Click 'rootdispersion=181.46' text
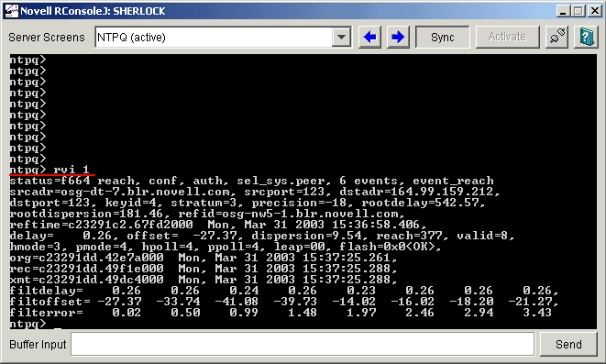Image resolution: width=606 pixels, height=364 pixels. tap(86, 214)
